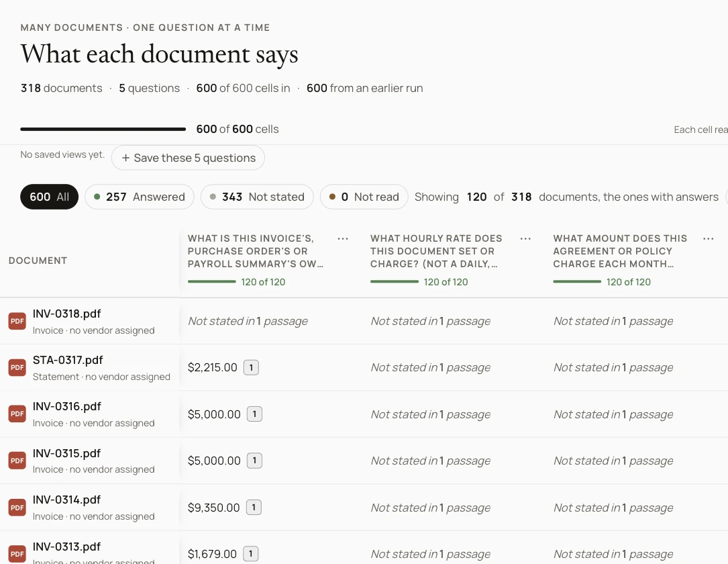The image size is (728, 564).
Task: Filter to 0 Not read cells
Action: 364,197
